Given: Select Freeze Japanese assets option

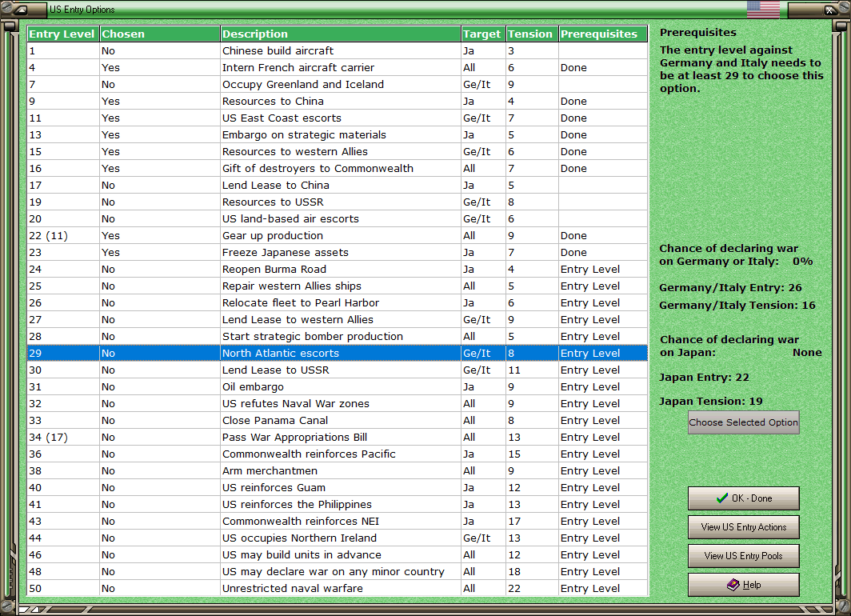Looking at the screenshot, I should (338, 253).
